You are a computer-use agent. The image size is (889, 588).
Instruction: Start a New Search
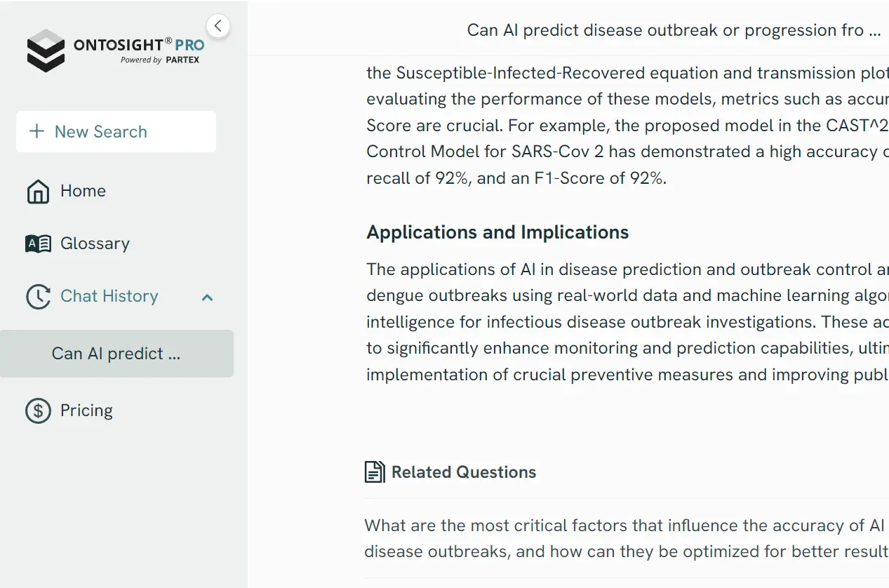pos(116,131)
